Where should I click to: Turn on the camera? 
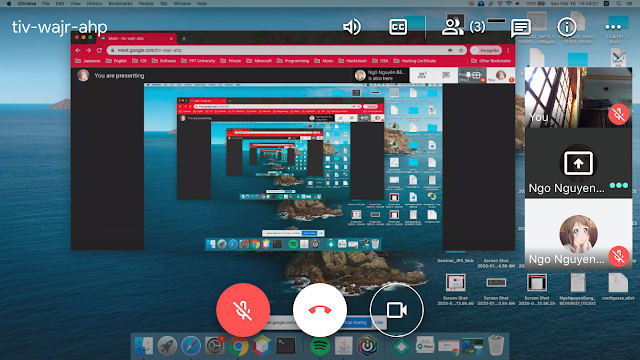click(x=397, y=310)
